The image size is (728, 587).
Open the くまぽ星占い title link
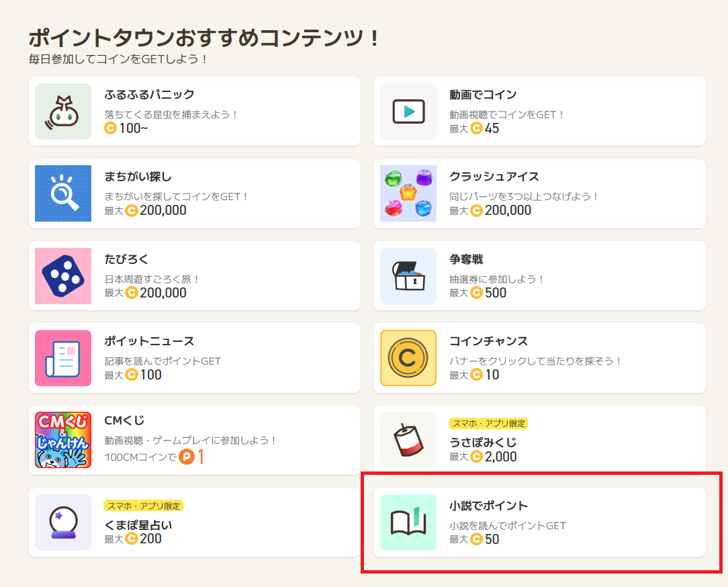click(138, 525)
